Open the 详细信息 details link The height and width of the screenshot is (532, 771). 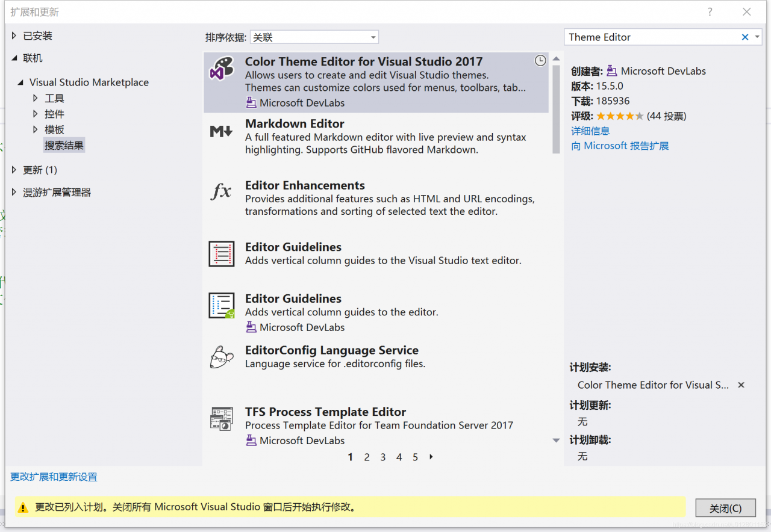590,131
